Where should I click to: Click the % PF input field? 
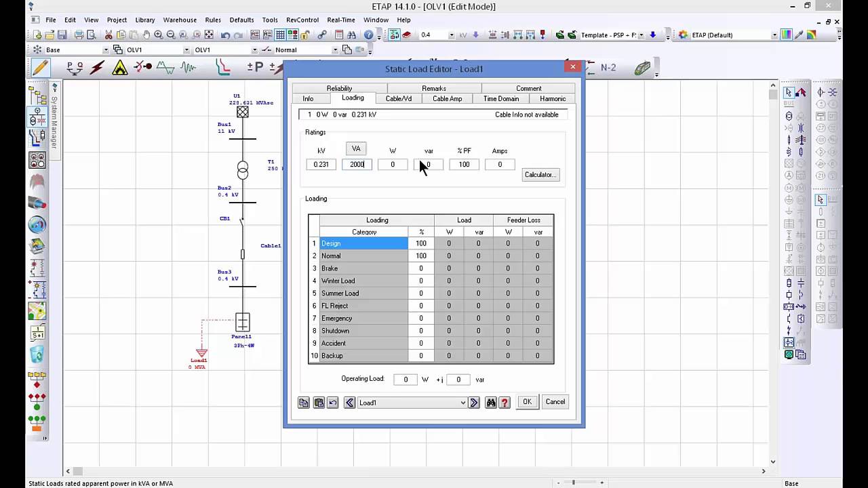[x=464, y=165]
